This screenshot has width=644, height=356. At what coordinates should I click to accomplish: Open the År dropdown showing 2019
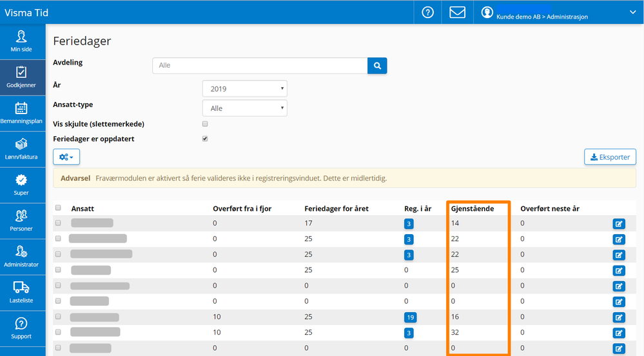244,89
